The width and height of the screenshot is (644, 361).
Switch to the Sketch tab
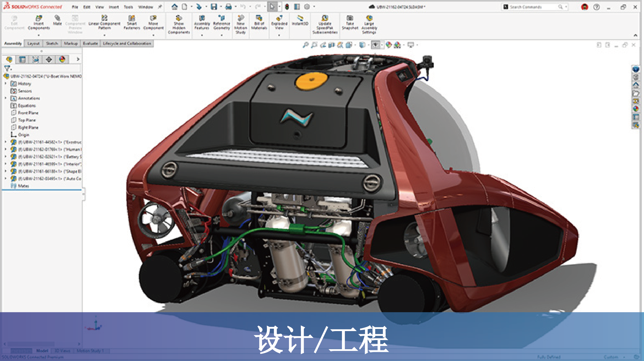[52, 43]
